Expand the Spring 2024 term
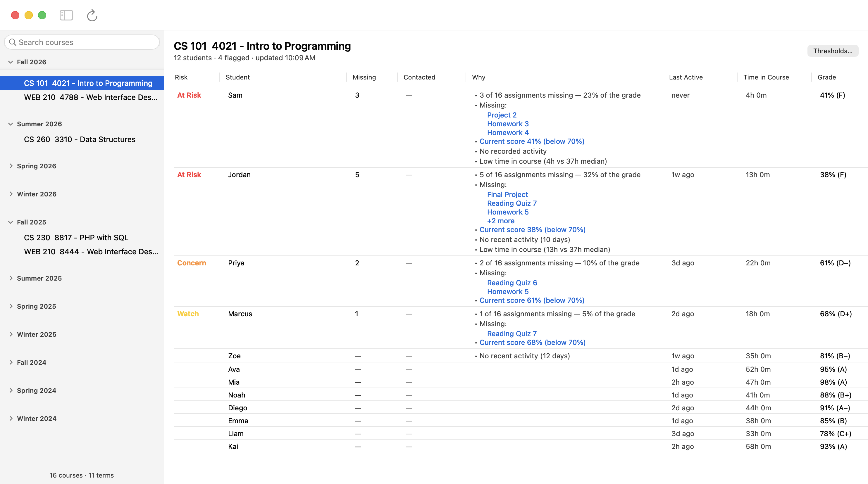 11,390
